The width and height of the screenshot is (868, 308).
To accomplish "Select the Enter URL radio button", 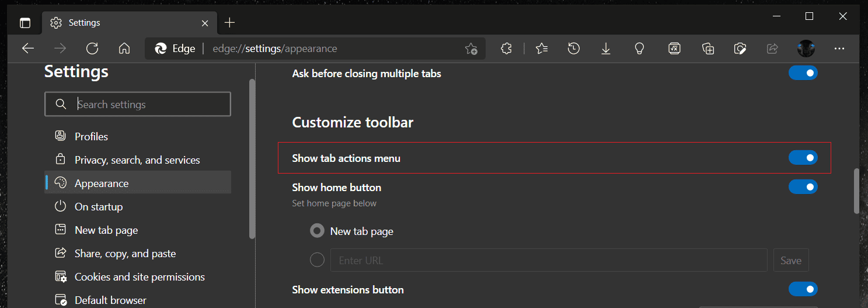I will tap(317, 259).
